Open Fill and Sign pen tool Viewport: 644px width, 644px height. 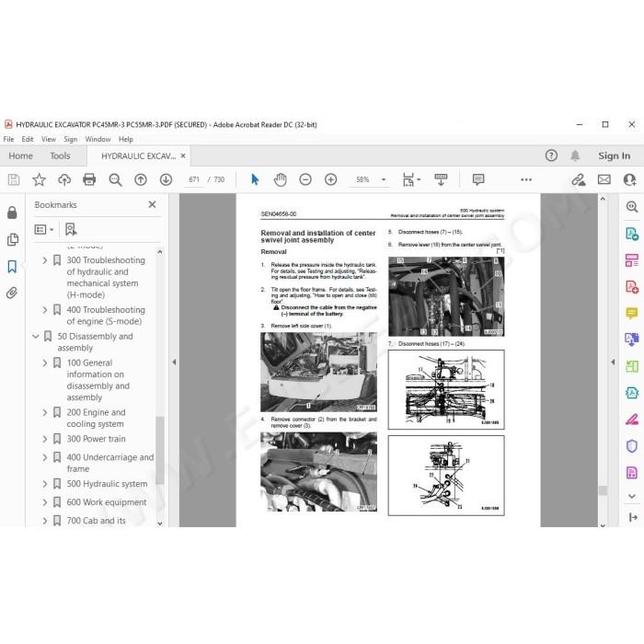pyautogui.click(x=632, y=420)
